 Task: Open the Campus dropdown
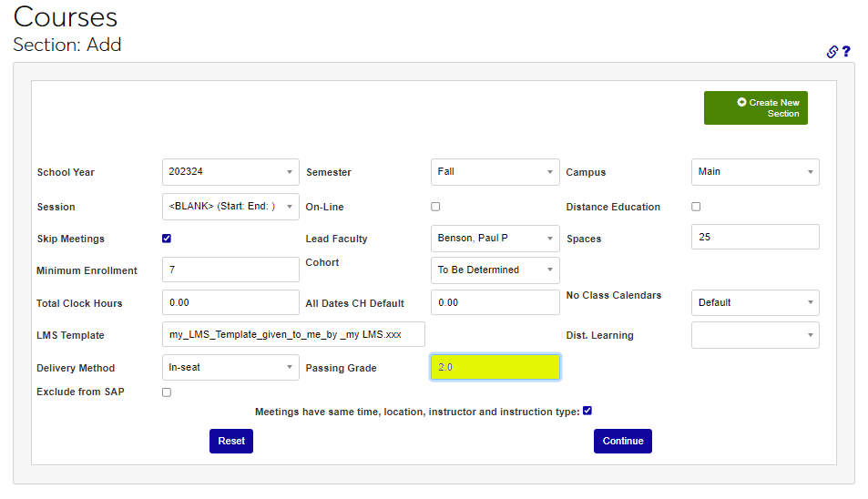tap(754, 172)
